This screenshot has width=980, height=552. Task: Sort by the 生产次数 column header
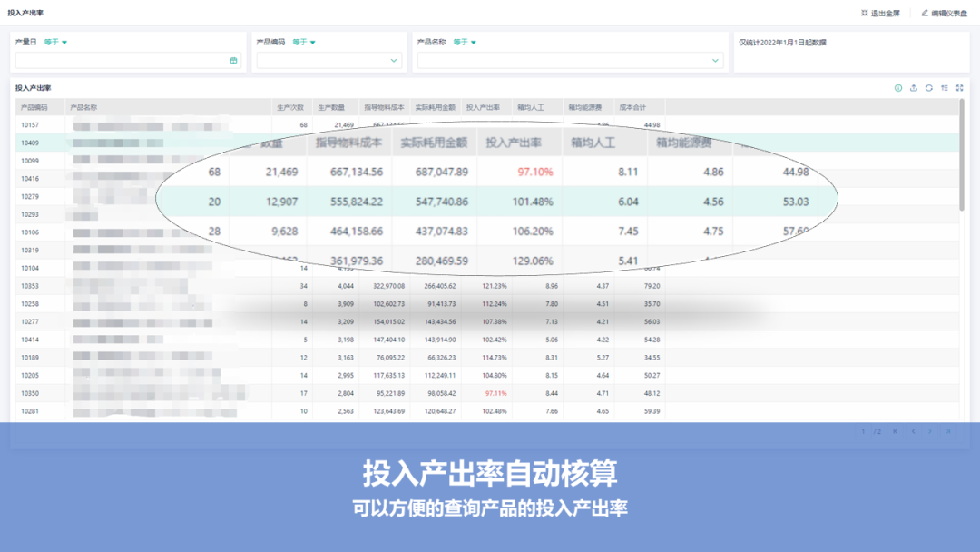tap(289, 107)
